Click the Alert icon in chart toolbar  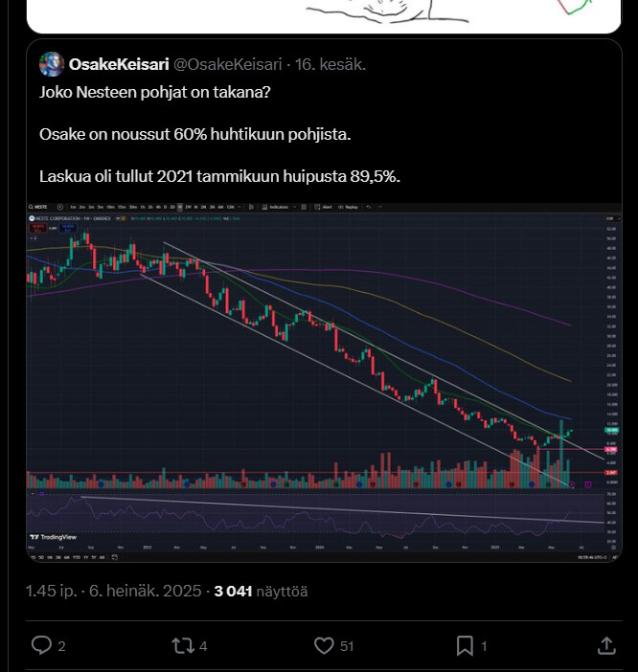tap(318, 207)
